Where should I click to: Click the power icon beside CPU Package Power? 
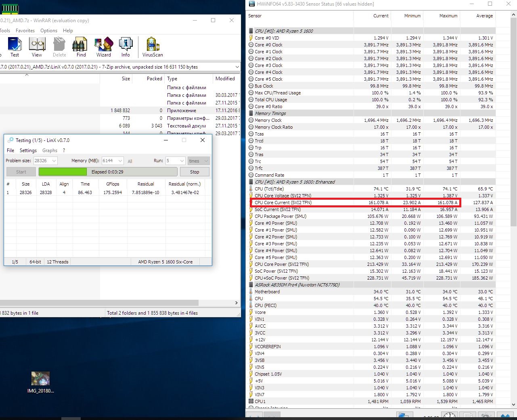tap(251, 216)
